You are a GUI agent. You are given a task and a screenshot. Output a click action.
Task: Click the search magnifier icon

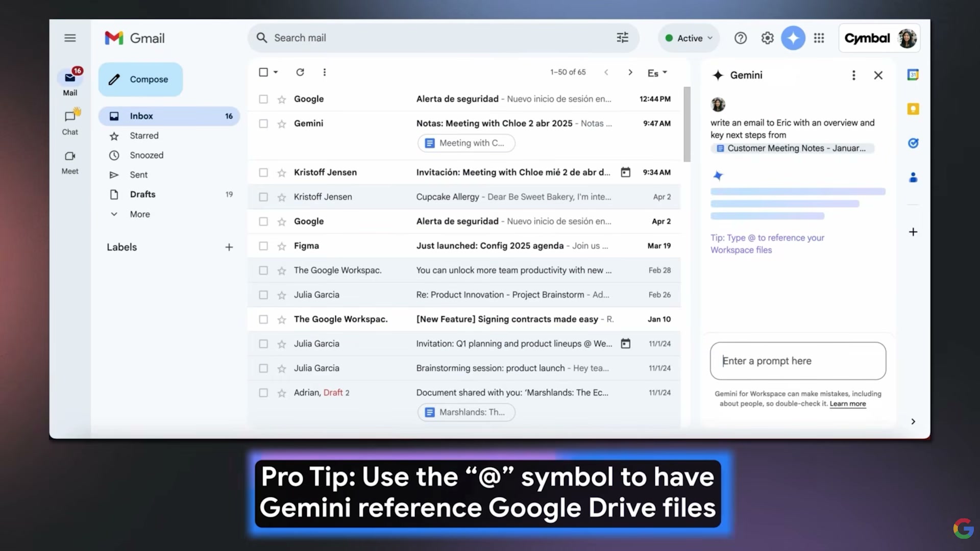tap(262, 38)
